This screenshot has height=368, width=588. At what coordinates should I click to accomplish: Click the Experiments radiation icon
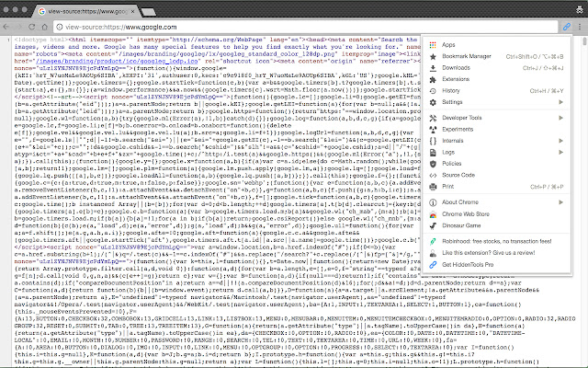[x=433, y=130]
